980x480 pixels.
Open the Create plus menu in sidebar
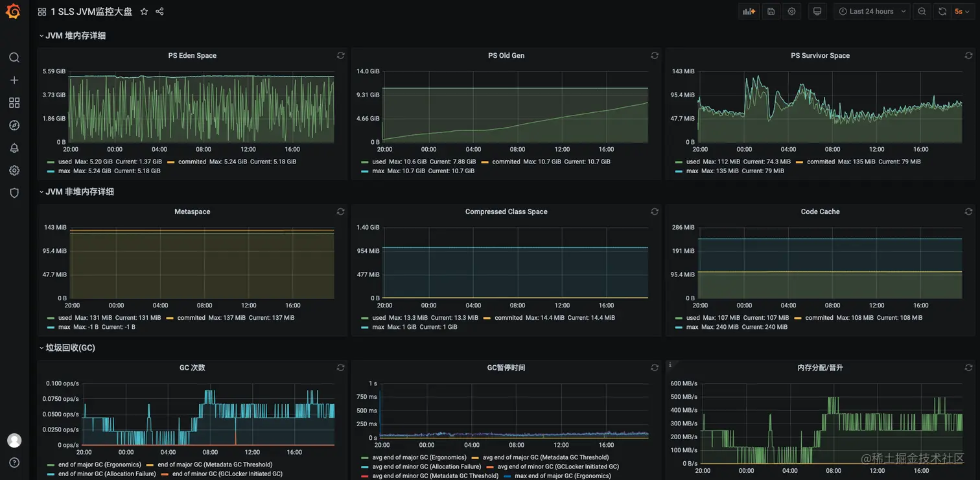coord(14,80)
